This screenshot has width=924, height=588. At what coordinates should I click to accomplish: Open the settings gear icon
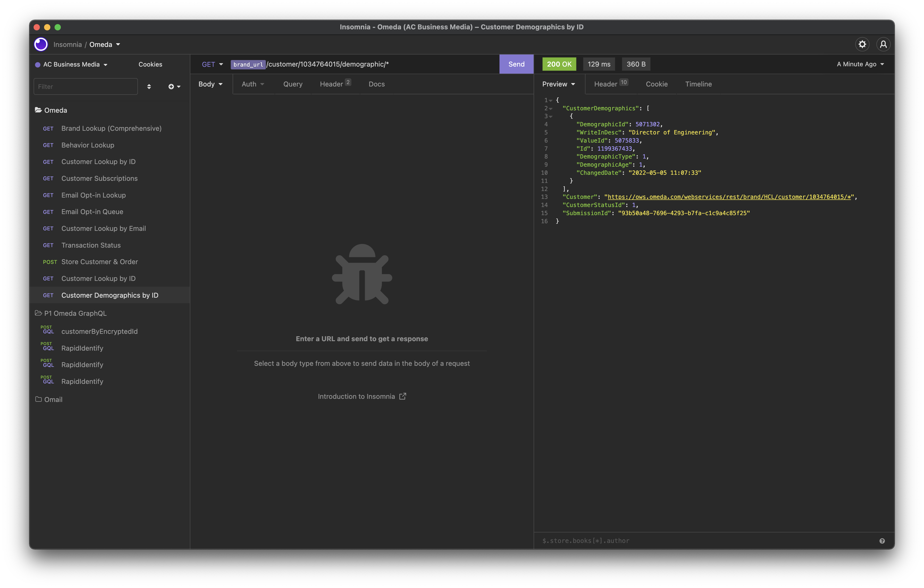[x=862, y=45]
